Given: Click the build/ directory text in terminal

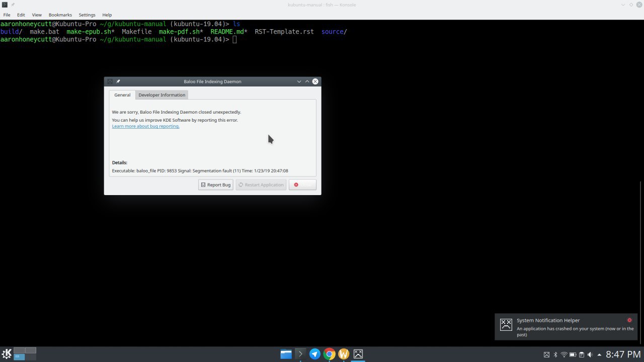Looking at the screenshot, I should pyautogui.click(x=11, y=32).
